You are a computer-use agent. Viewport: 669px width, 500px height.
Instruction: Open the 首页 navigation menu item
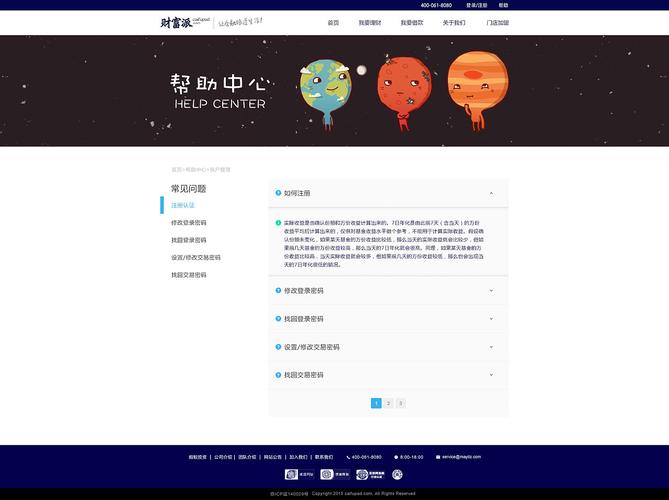[x=333, y=22]
